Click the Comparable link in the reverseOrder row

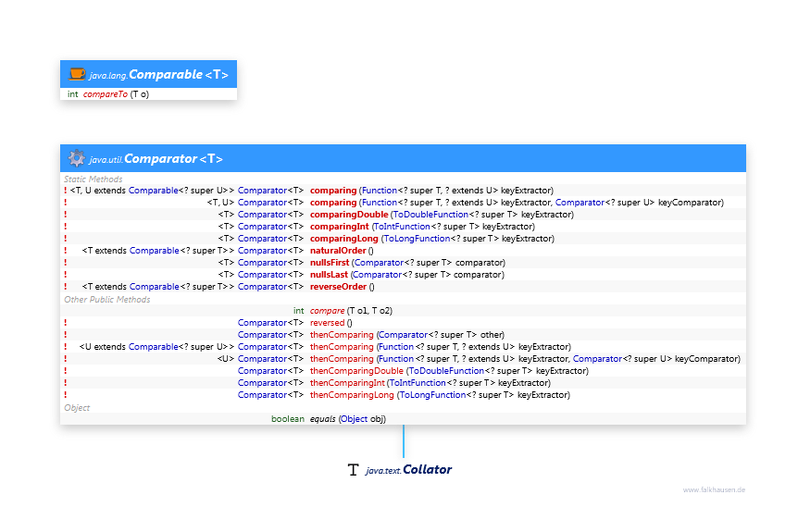(155, 286)
